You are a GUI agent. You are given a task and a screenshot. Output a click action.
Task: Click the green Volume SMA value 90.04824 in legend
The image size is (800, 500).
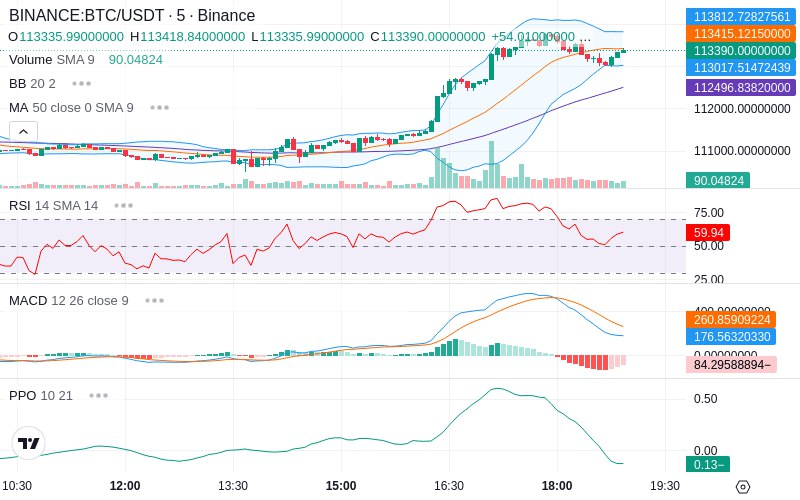click(136, 60)
